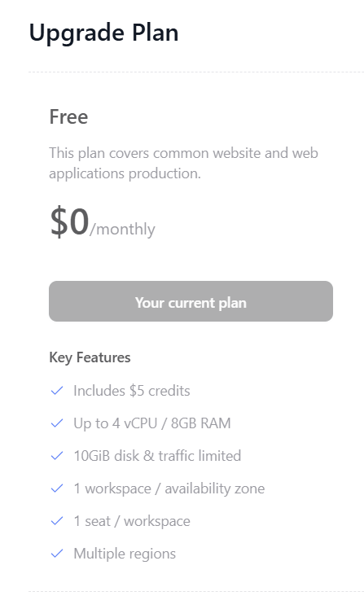This screenshot has height=609, width=364.
Task: Click the word applications in the plan description
Action: click(87, 173)
